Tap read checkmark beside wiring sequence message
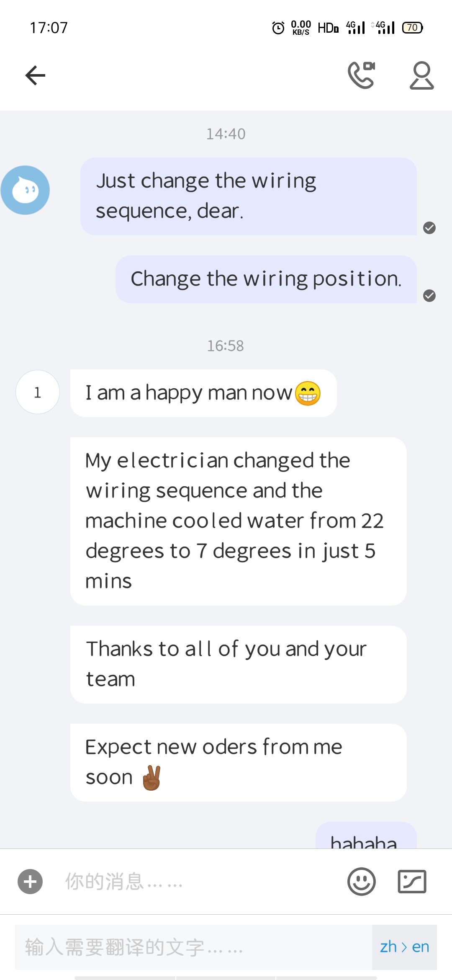This screenshot has width=452, height=980. point(429,228)
